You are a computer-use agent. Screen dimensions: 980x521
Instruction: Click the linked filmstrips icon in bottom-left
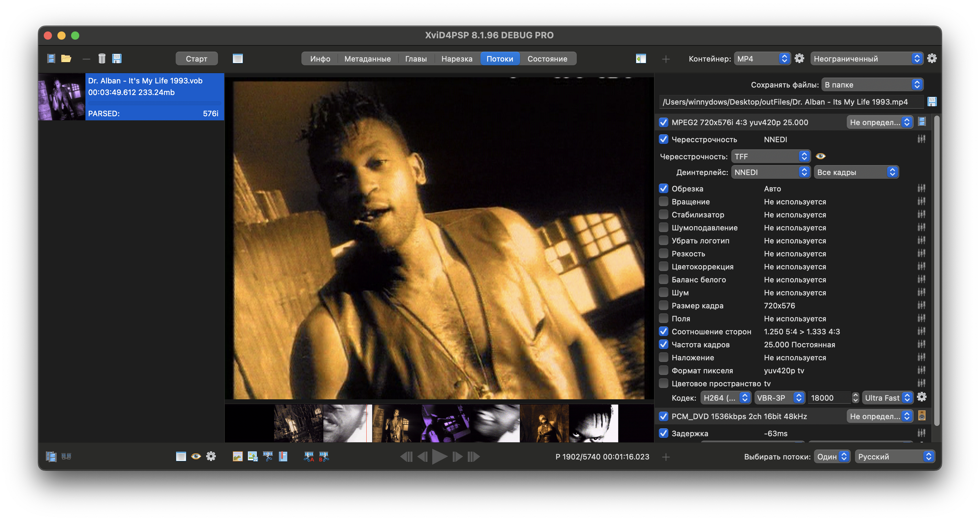tap(66, 456)
